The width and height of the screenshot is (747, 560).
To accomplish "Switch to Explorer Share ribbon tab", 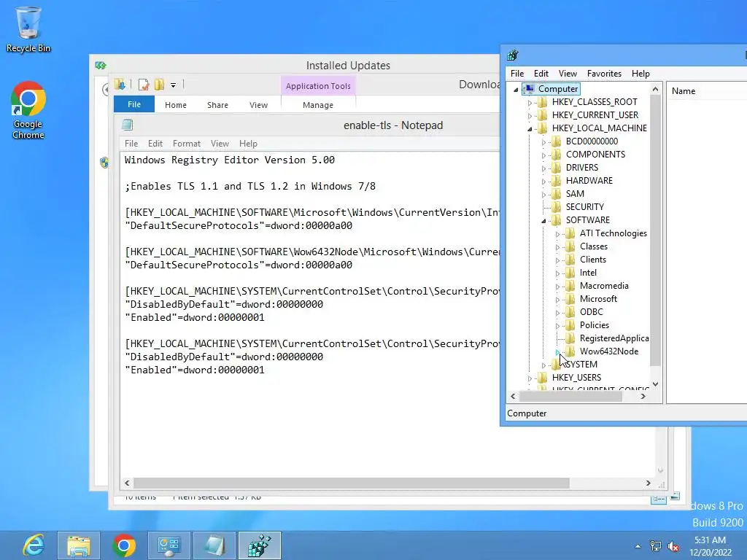I will click(217, 105).
